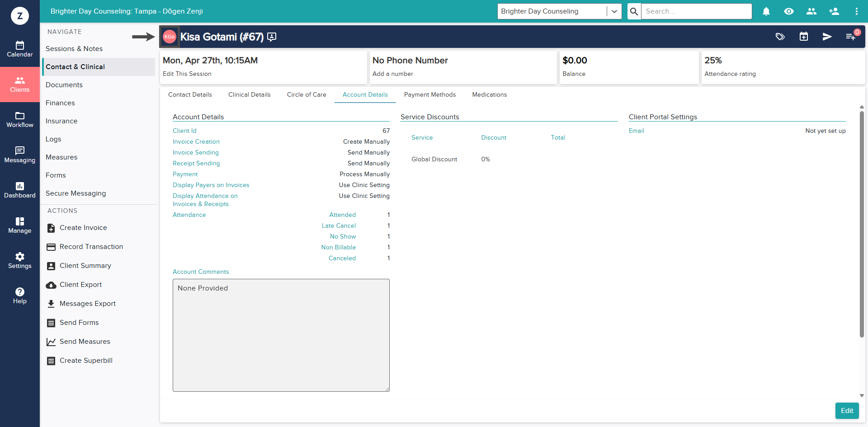
Task: Open the Messaging section in sidebar
Action: pyautogui.click(x=20, y=155)
